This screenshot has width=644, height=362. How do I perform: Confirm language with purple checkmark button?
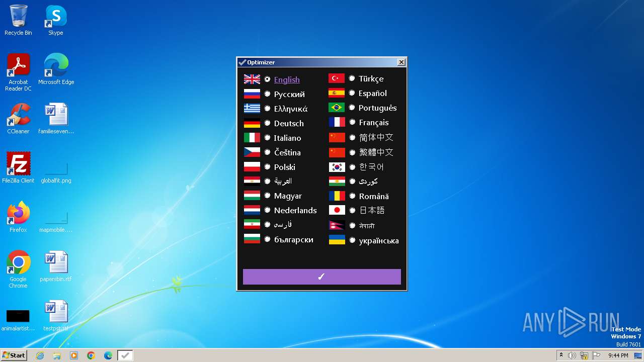pyautogui.click(x=322, y=277)
